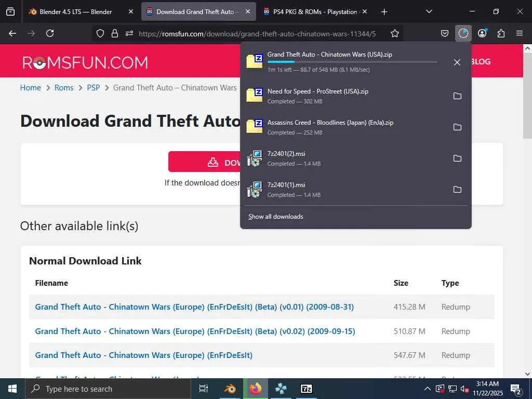Download Europe Beta v0.02 2009-09-15 link
Screen dimensions: 532x399
[x=195, y=331]
